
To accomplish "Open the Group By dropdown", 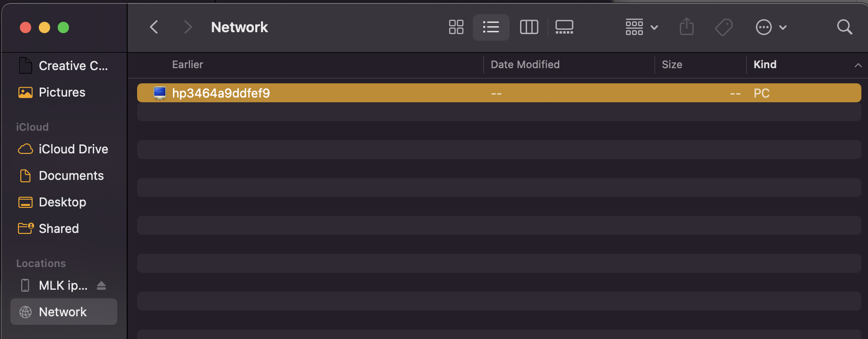I will [641, 27].
